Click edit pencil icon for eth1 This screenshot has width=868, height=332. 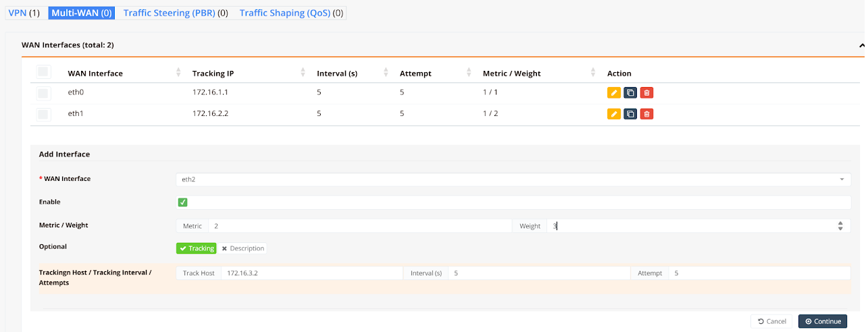point(613,114)
